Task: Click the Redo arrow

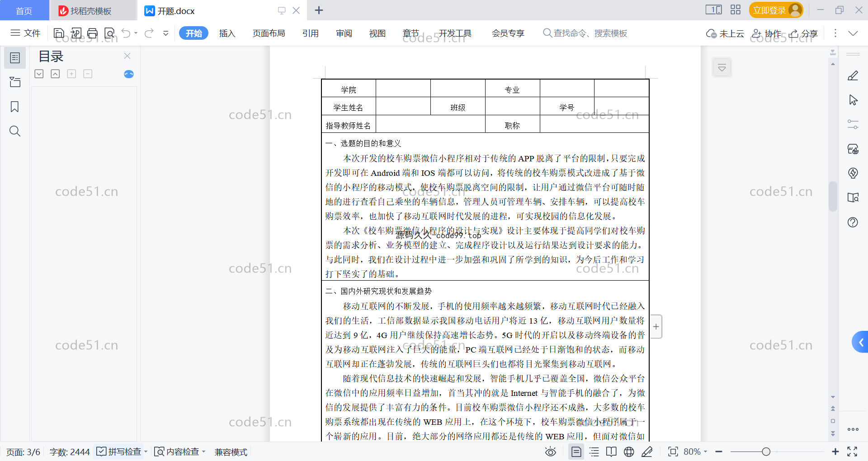Action: [x=149, y=33]
